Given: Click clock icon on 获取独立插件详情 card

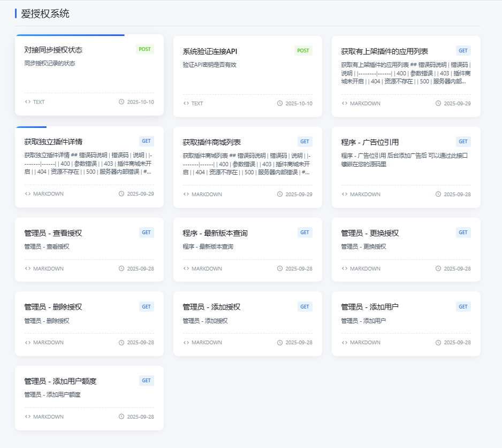Looking at the screenshot, I should click(121, 194).
